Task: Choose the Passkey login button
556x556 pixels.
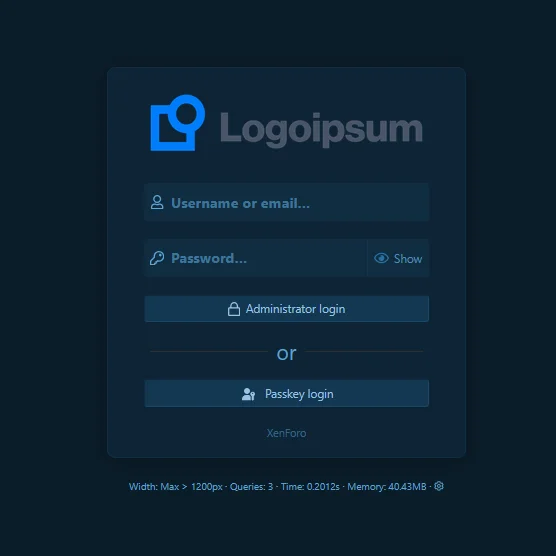Action: click(x=287, y=394)
